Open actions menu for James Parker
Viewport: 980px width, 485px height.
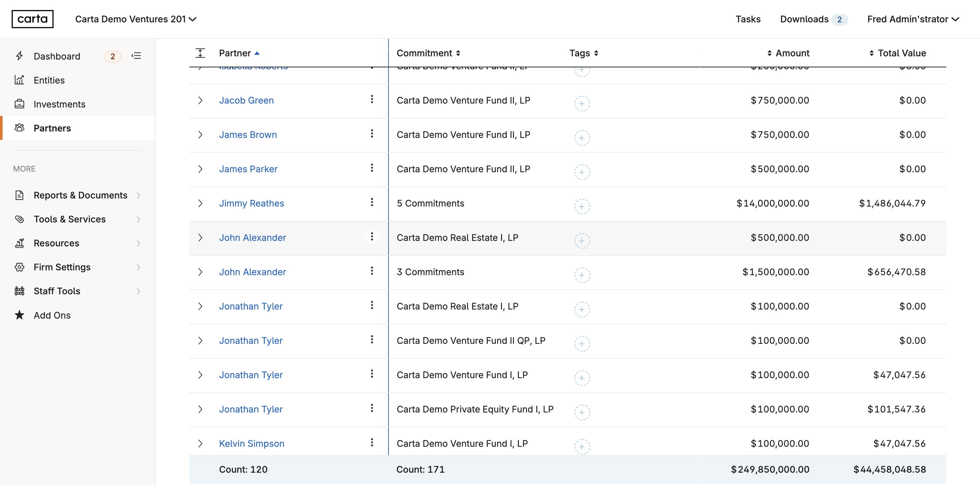[x=372, y=168]
